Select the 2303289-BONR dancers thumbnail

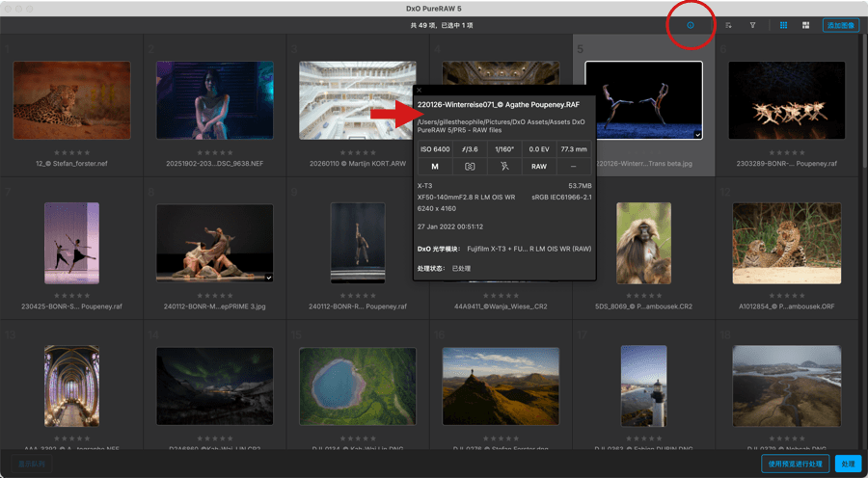(787, 100)
